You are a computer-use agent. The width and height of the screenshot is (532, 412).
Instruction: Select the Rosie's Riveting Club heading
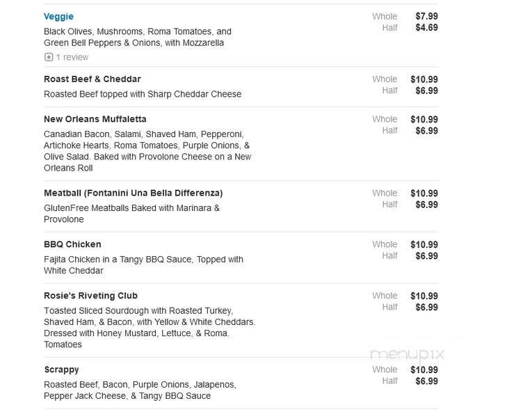tap(90, 296)
